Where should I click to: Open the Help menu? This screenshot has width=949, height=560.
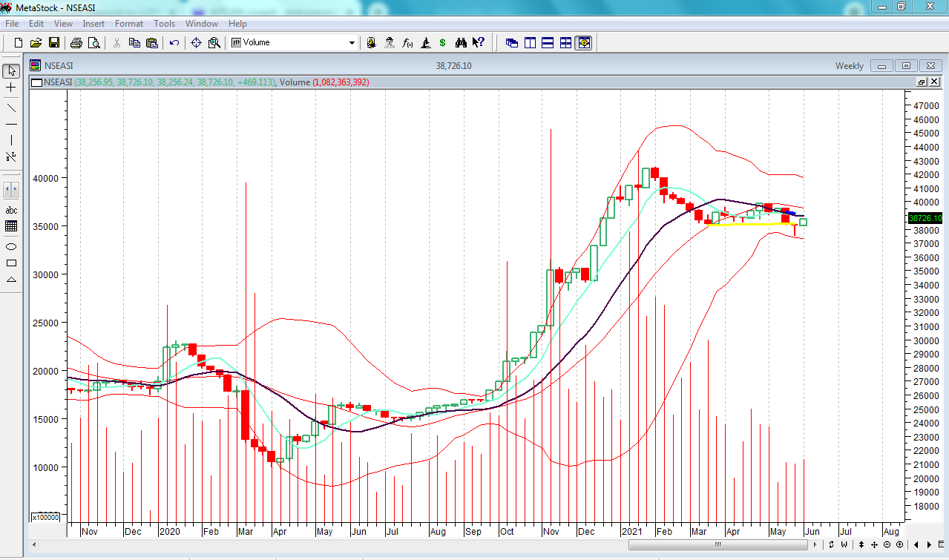tap(237, 24)
